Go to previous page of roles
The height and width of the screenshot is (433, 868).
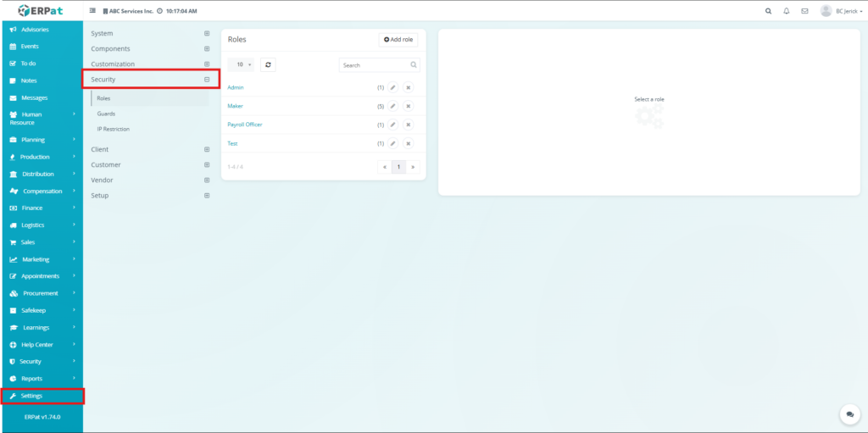coord(385,167)
